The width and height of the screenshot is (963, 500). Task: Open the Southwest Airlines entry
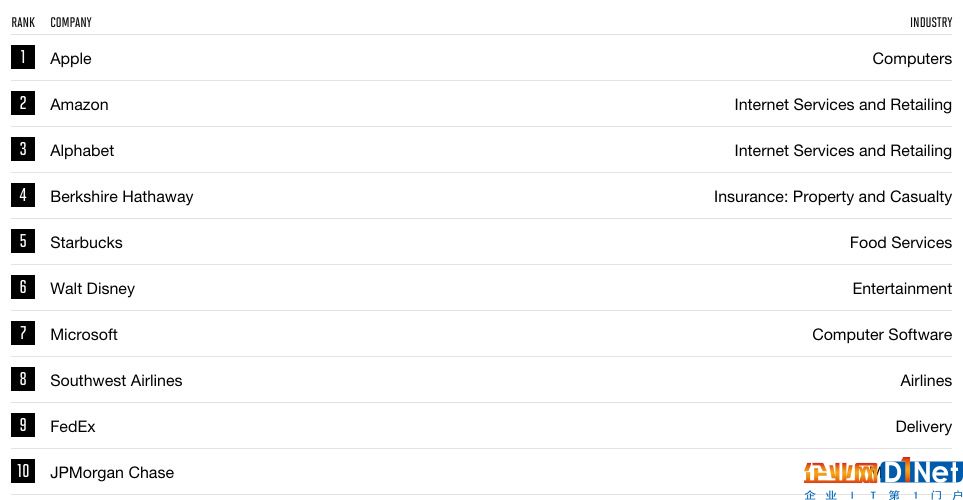point(116,381)
